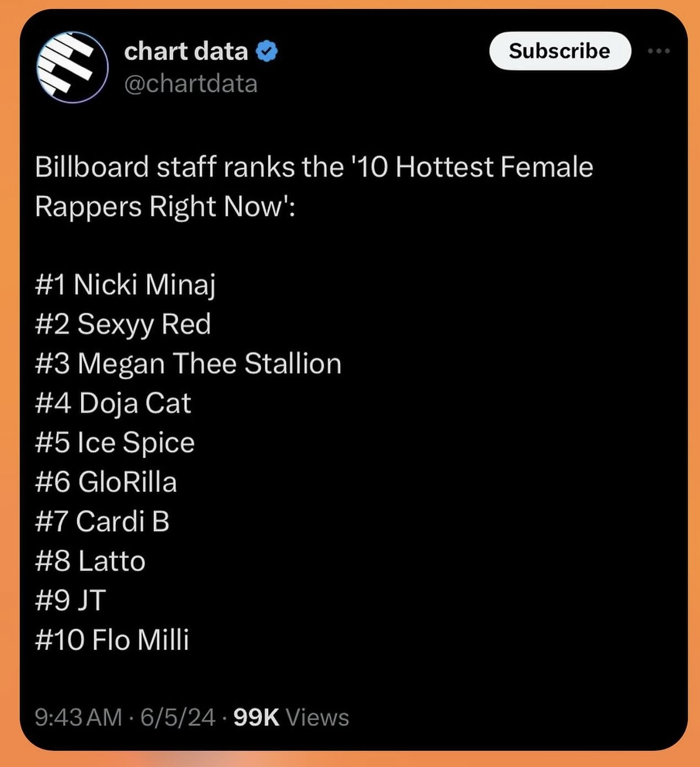The width and height of the screenshot is (700, 767).
Task: Click the "#8 Latto" entry
Action: click(x=90, y=561)
